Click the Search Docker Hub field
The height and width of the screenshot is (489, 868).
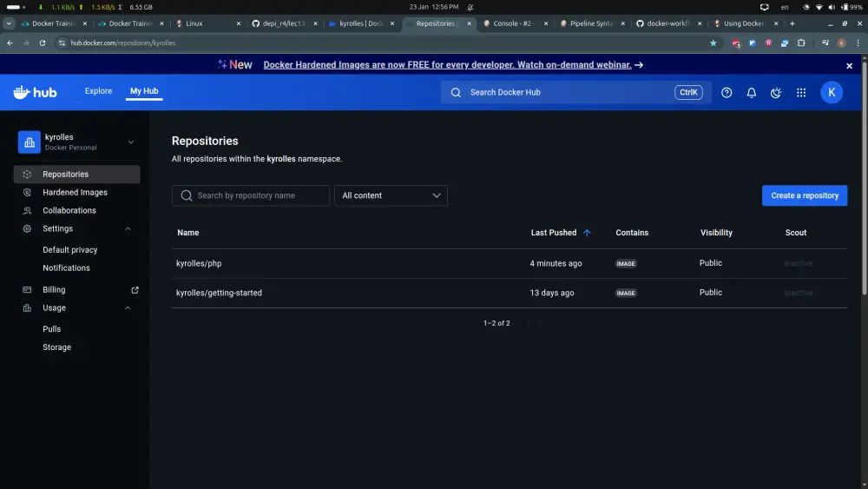[575, 92]
